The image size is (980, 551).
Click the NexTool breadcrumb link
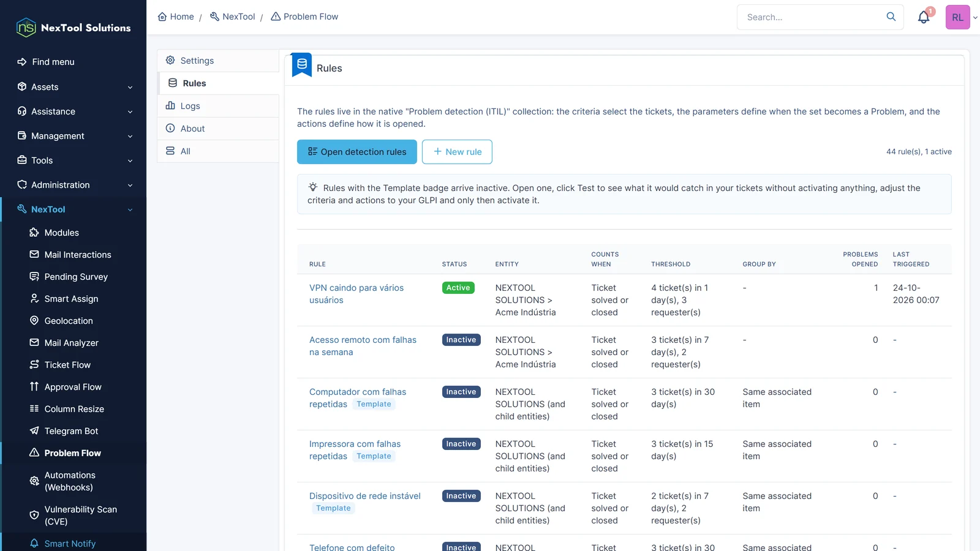click(x=233, y=17)
